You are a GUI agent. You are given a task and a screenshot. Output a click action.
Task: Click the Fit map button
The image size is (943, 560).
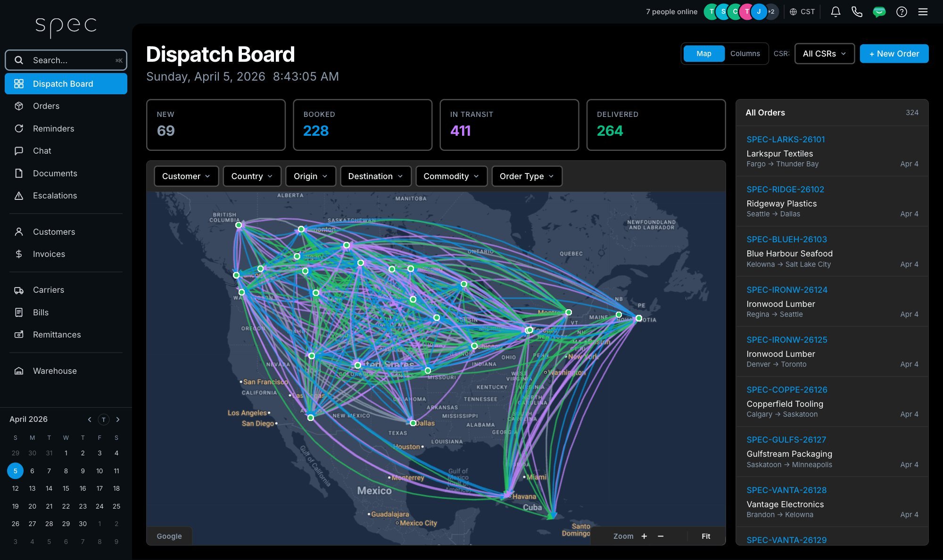click(x=706, y=536)
